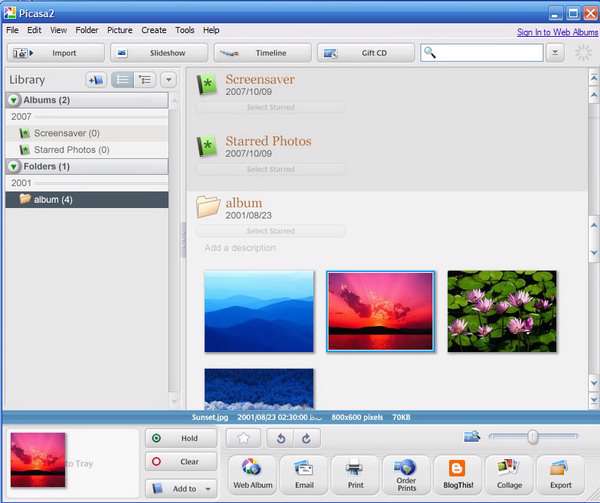Click the Export button
This screenshot has width=600, height=503.
(561, 475)
